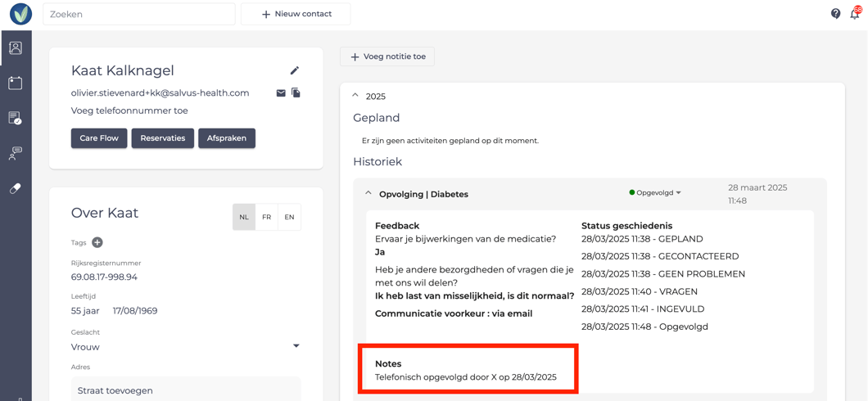This screenshot has width=868, height=401.
Task: Open the Opgevolgd status dropdown
Action: coord(655,193)
